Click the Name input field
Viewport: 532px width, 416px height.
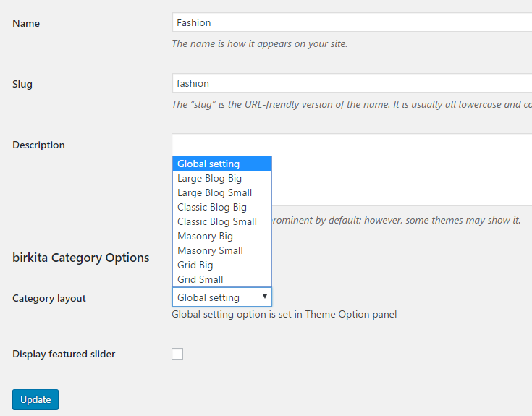tap(352, 22)
